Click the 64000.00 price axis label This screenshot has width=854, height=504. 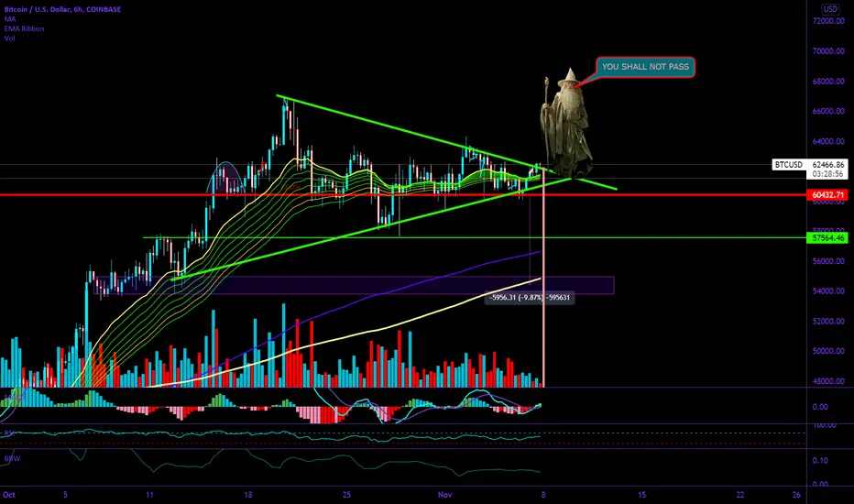pos(828,142)
